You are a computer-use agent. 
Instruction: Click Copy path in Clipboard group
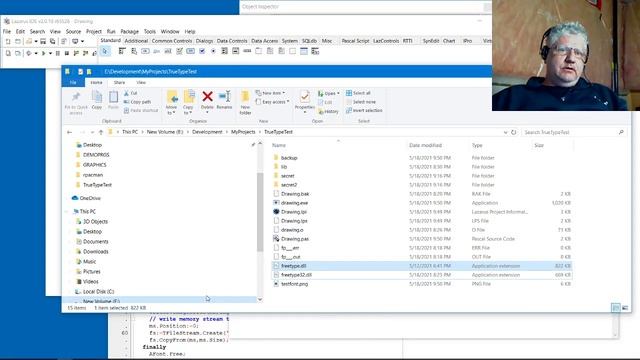[137, 102]
